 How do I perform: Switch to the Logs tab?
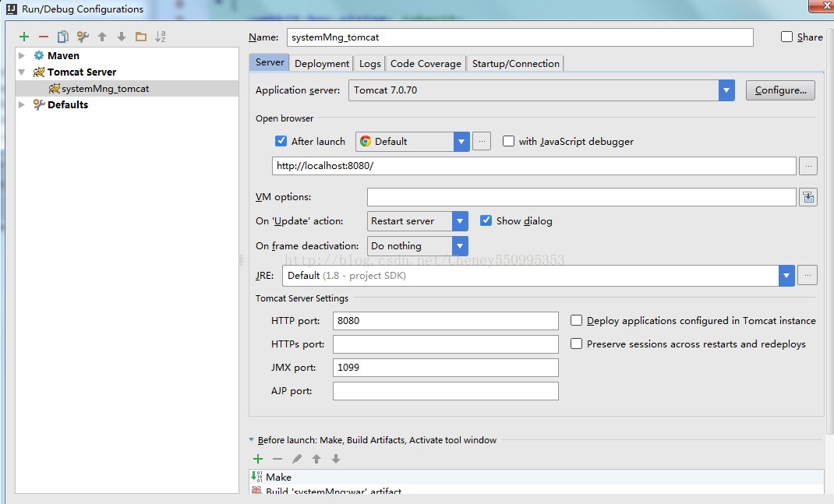click(369, 63)
